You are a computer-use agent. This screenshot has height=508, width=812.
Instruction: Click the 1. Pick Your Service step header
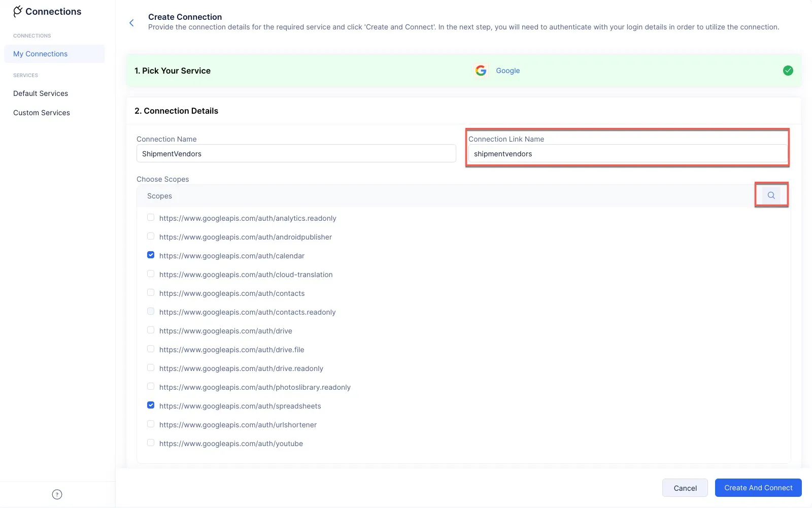(x=173, y=71)
